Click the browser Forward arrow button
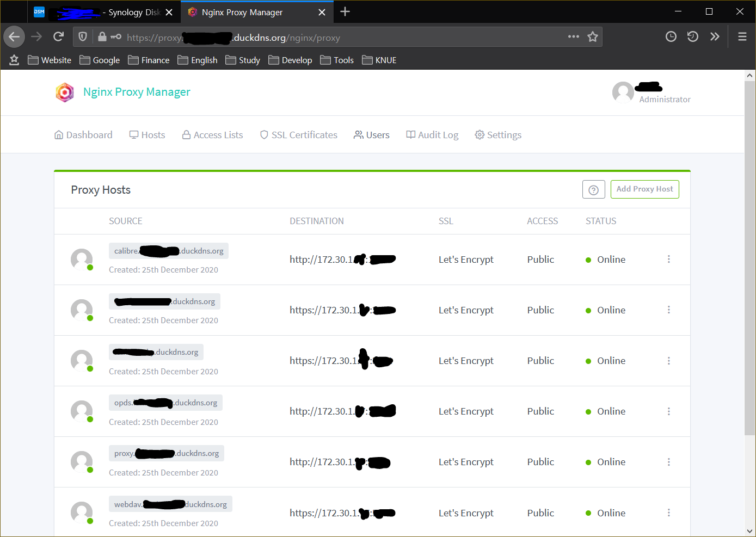The width and height of the screenshot is (756, 537). coord(36,37)
